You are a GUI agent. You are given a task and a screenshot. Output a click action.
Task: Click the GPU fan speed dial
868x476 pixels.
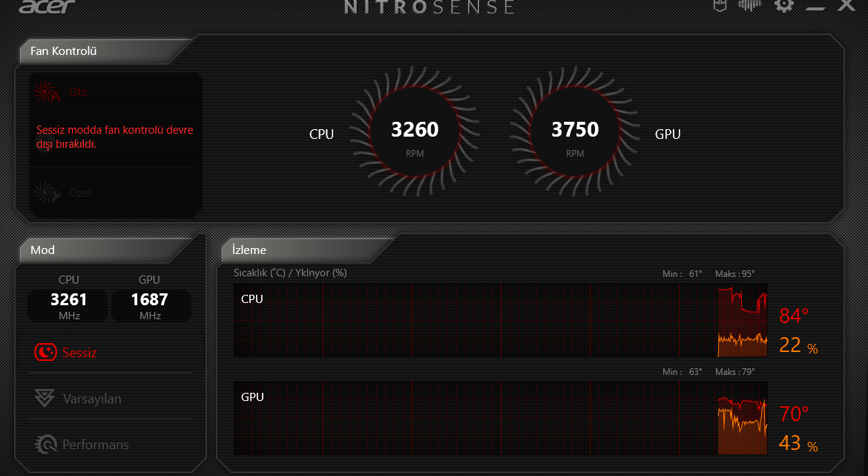(575, 131)
